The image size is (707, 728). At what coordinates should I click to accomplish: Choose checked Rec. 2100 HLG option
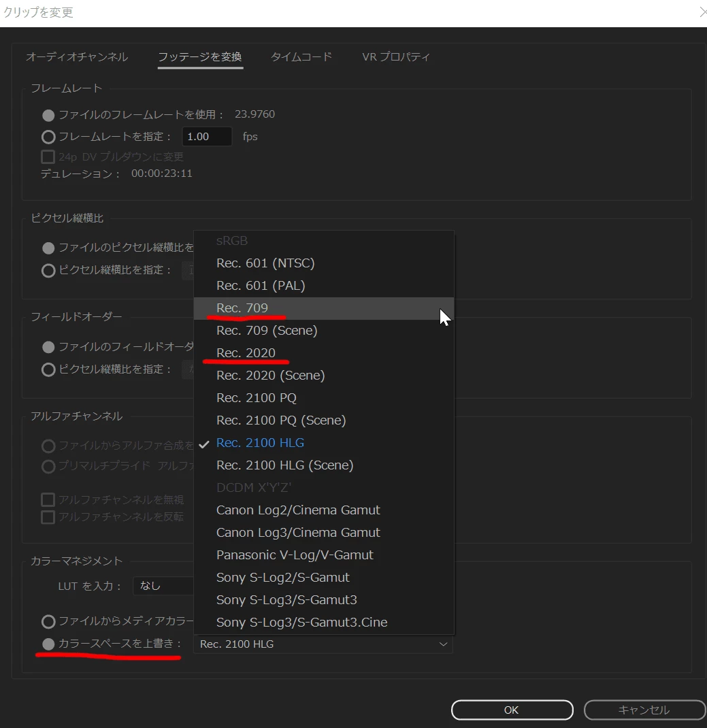pyautogui.click(x=324, y=443)
